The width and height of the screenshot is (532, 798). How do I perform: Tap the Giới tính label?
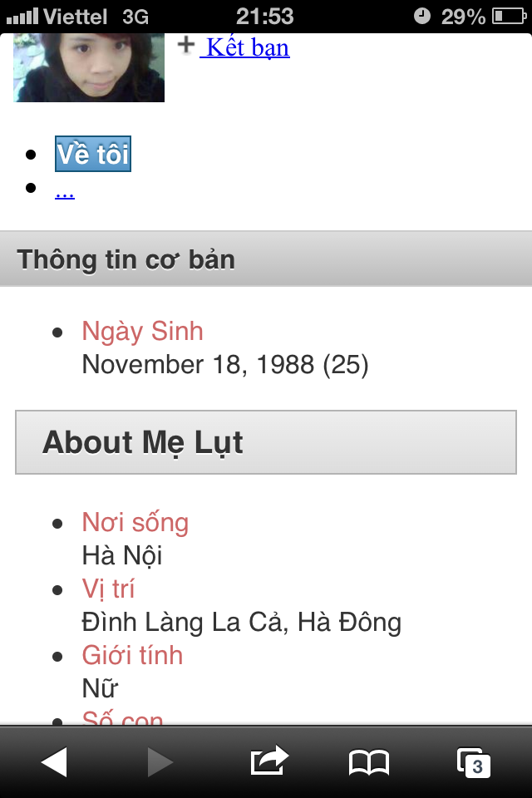coord(132,655)
